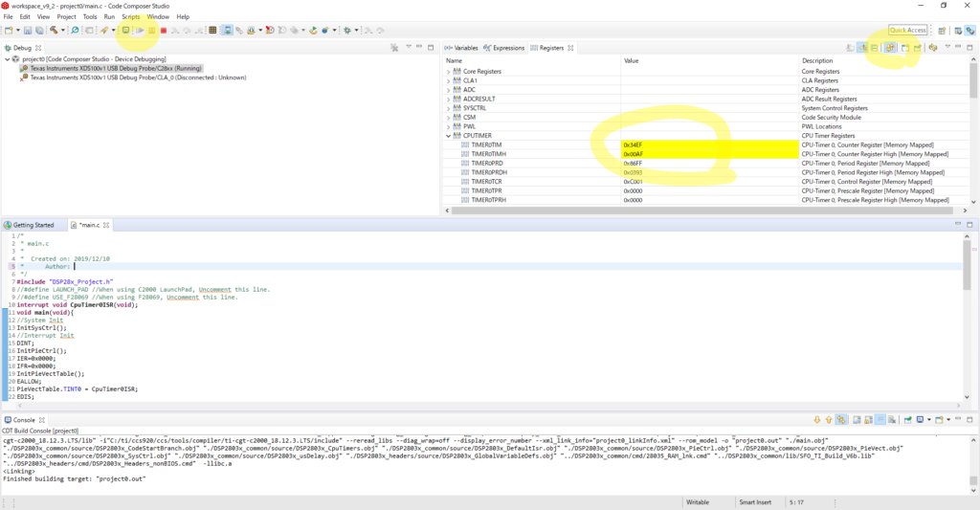980x510 pixels.
Task: Expand the SYSCTRL register group
Action: tap(448, 108)
